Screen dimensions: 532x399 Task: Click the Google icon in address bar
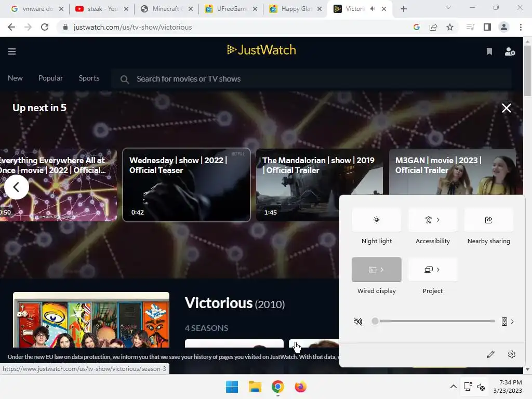(417, 27)
